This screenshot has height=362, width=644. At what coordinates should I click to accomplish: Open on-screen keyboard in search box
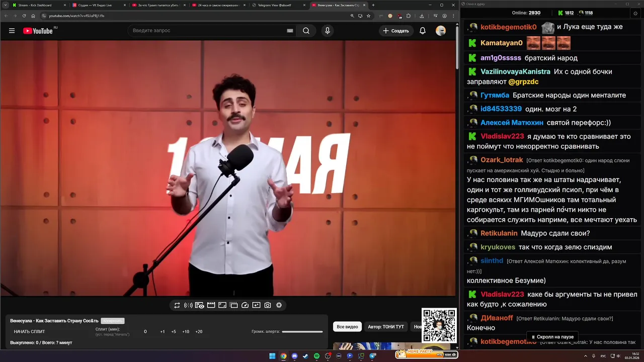[290, 31]
